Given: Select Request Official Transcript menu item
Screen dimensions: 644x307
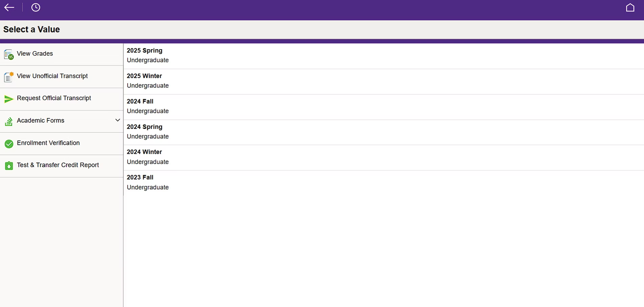Looking at the screenshot, I should tap(54, 98).
